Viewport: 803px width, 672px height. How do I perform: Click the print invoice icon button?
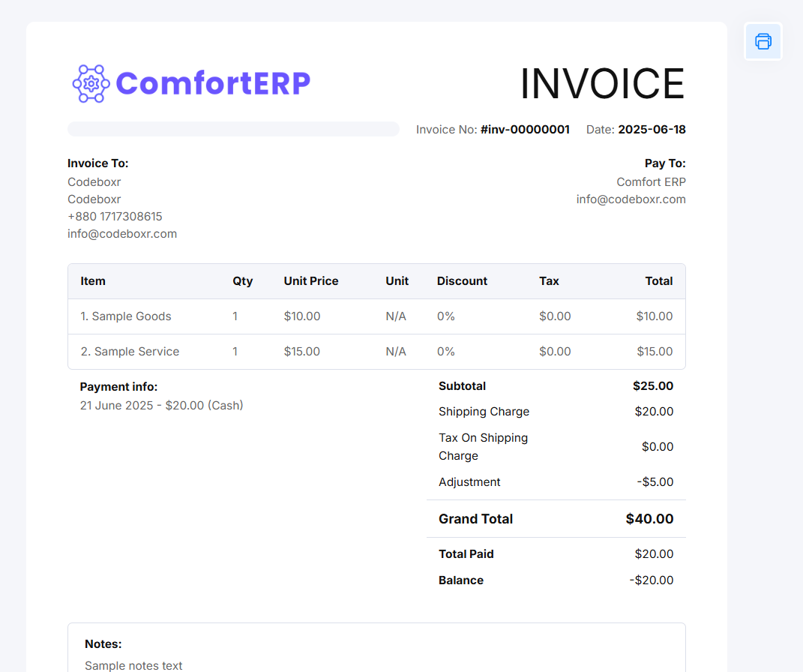(x=763, y=41)
